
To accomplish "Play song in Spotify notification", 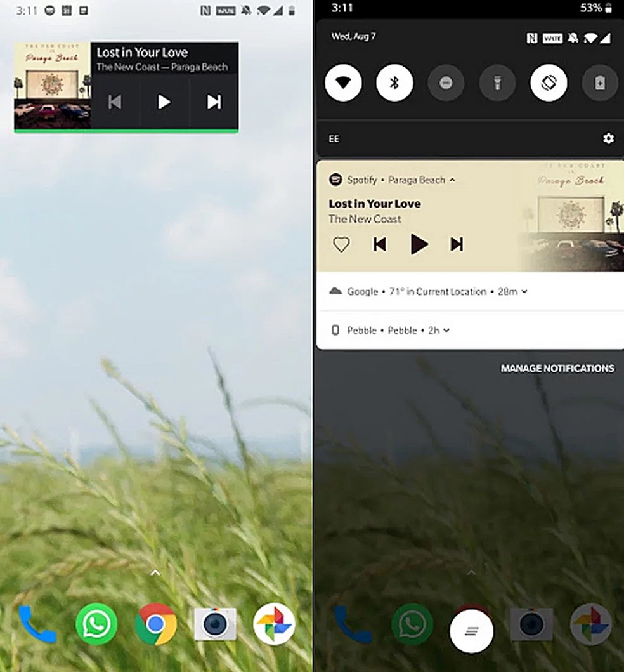I will pos(419,244).
